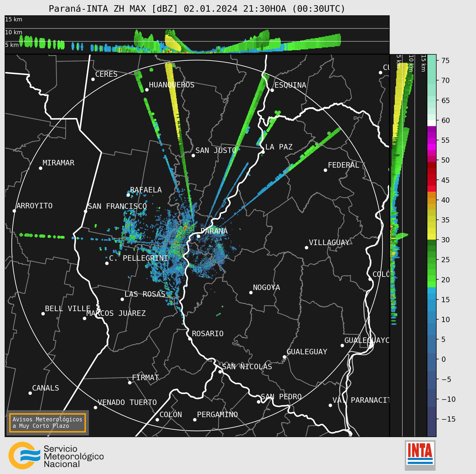The width and height of the screenshot is (476, 474).
Task: Click the VENADO TUERTO city label
Action: pyautogui.click(x=127, y=402)
